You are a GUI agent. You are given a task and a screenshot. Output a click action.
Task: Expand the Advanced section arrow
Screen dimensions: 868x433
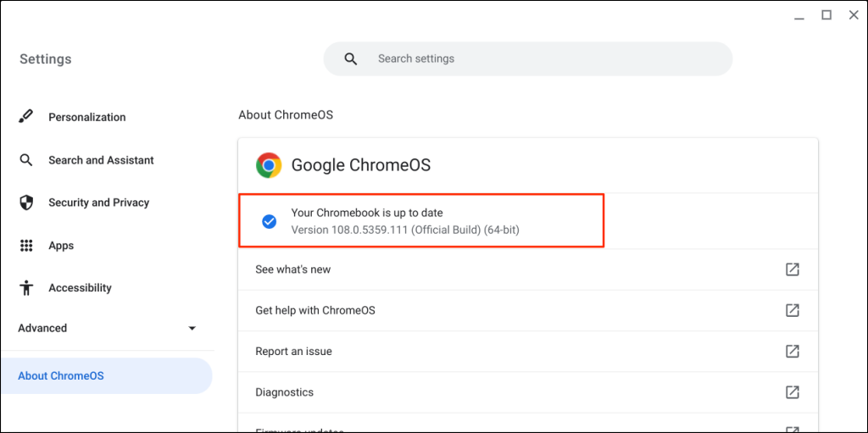pyautogui.click(x=192, y=329)
